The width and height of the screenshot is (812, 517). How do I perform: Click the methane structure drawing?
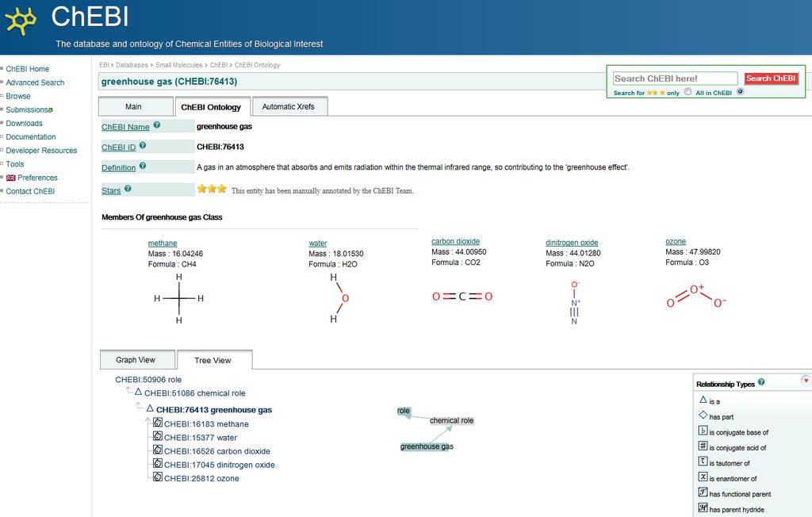pyautogui.click(x=178, y=298)
